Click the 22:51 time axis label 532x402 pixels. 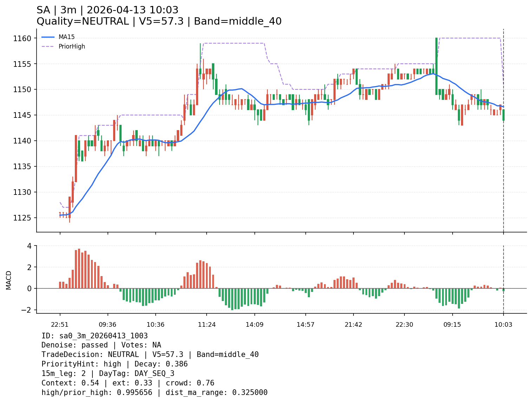[x=60, y=325]
